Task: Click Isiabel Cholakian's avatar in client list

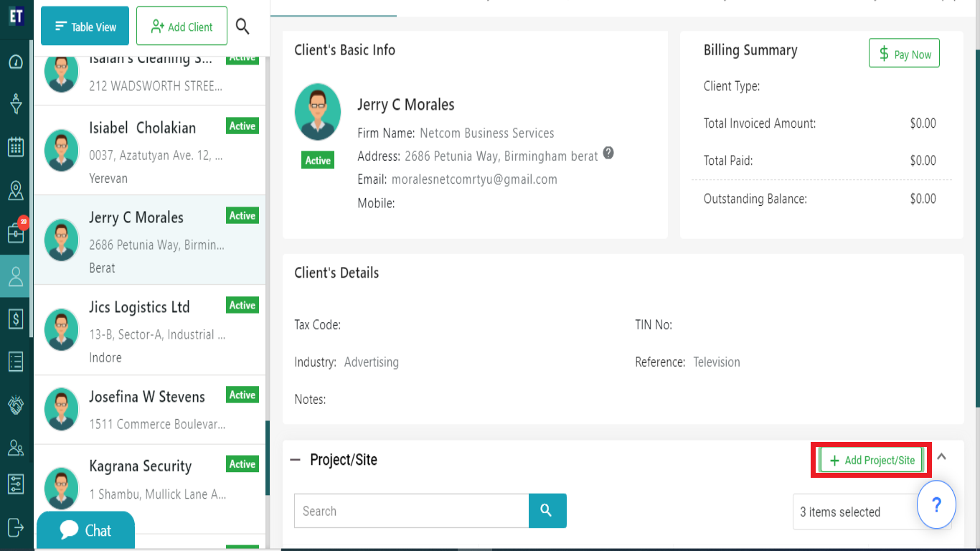Action: pos(62,150)
